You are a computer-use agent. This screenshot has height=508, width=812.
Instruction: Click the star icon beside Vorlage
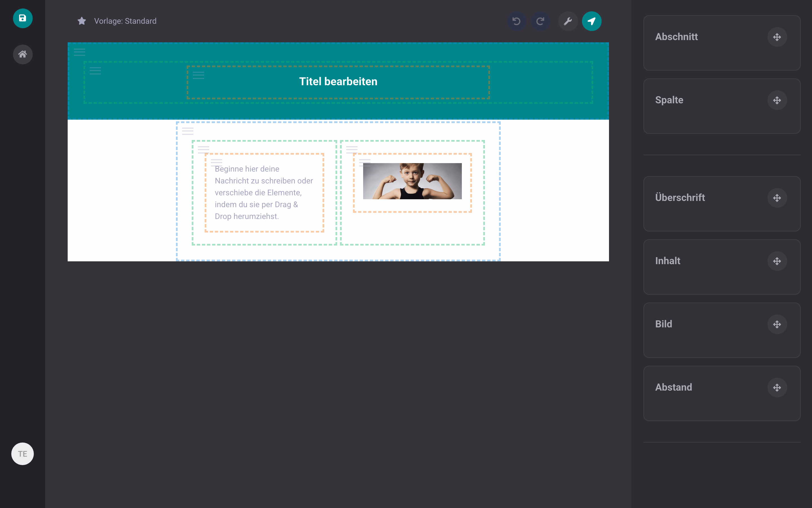click(81, 21)
